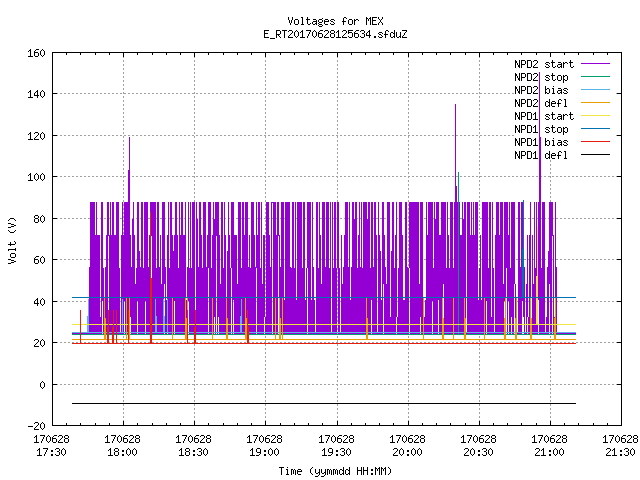Click the chart title Voltages for MEX
This screenshot has height=480, width=640.
tap(335, 21)
